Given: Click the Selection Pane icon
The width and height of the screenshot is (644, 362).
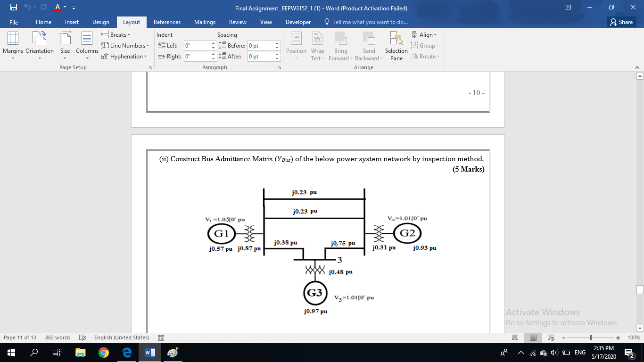Looking at the screenshot, I should click(396, 46).
